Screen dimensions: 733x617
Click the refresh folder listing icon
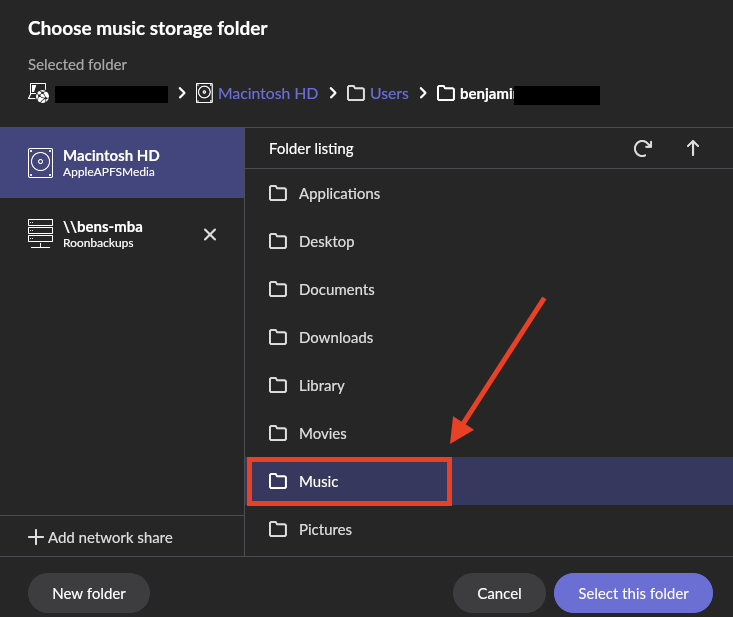click(x=643, y=149)
